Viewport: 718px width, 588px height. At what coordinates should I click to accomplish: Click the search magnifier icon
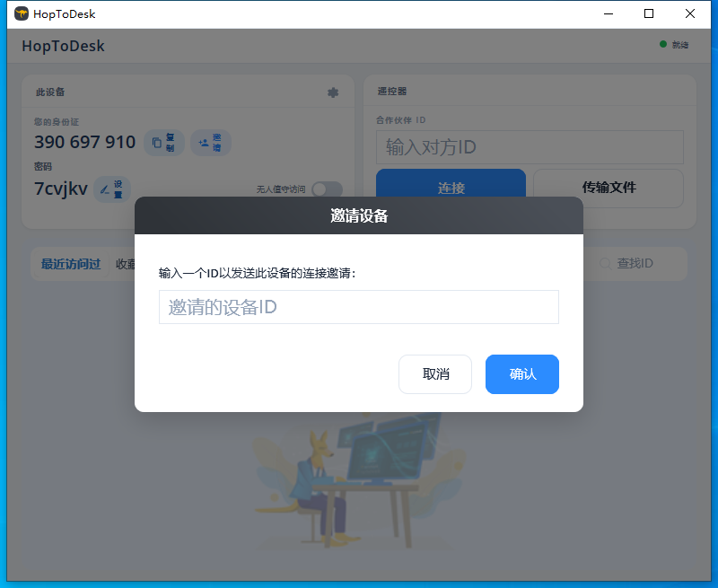coord(605,263)
